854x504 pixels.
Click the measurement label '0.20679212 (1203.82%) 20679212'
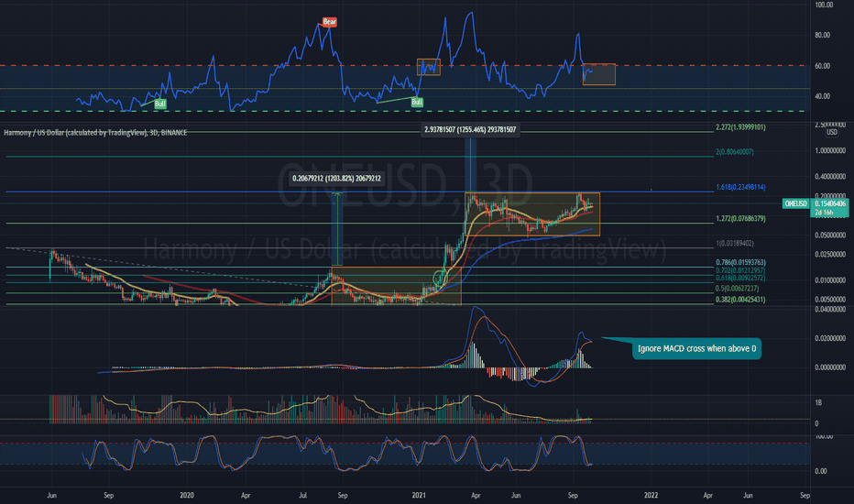click(336, 178)
